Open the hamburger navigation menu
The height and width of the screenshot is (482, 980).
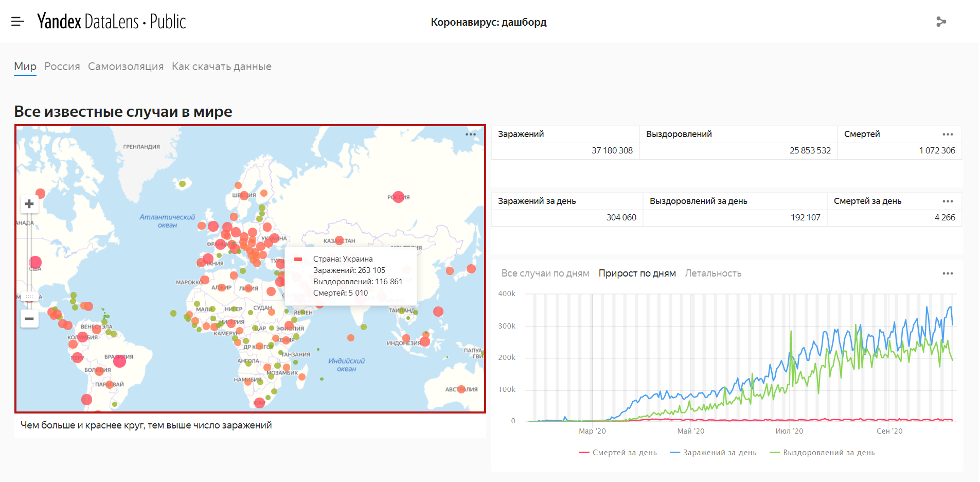coord(17,22)
